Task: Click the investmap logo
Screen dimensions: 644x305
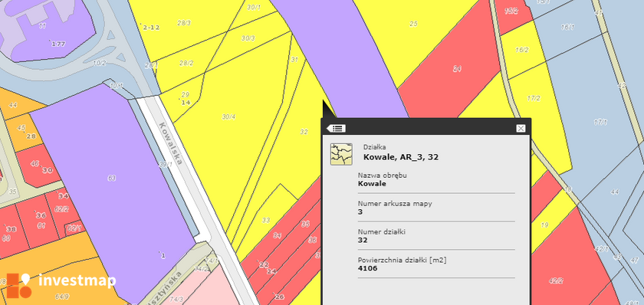Action: point(61,283)
